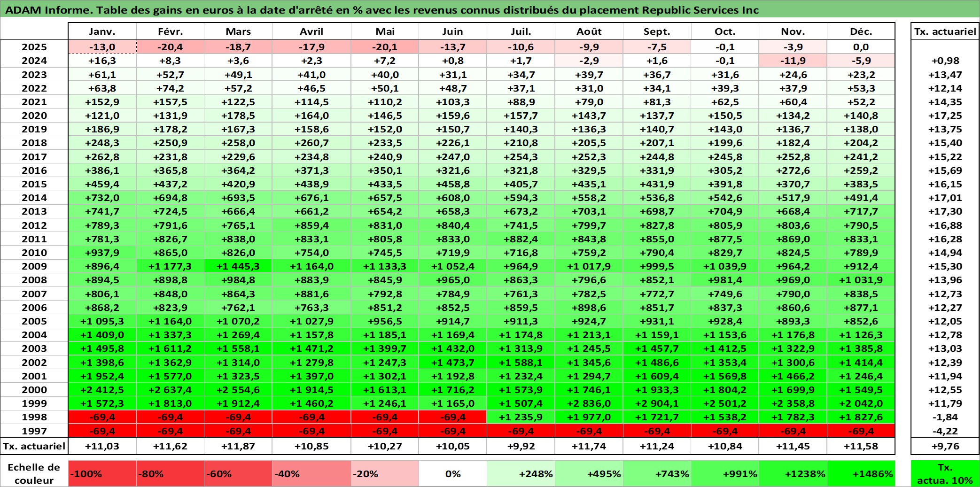Select the 2025 row label
The image size is (980, 487).
(x=34, y=47)
